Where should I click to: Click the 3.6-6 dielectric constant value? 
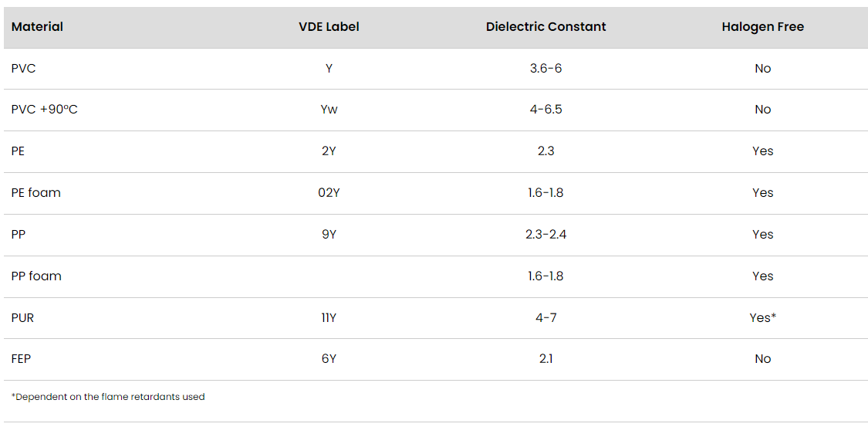pyautogui.click(x=545, y=69)
